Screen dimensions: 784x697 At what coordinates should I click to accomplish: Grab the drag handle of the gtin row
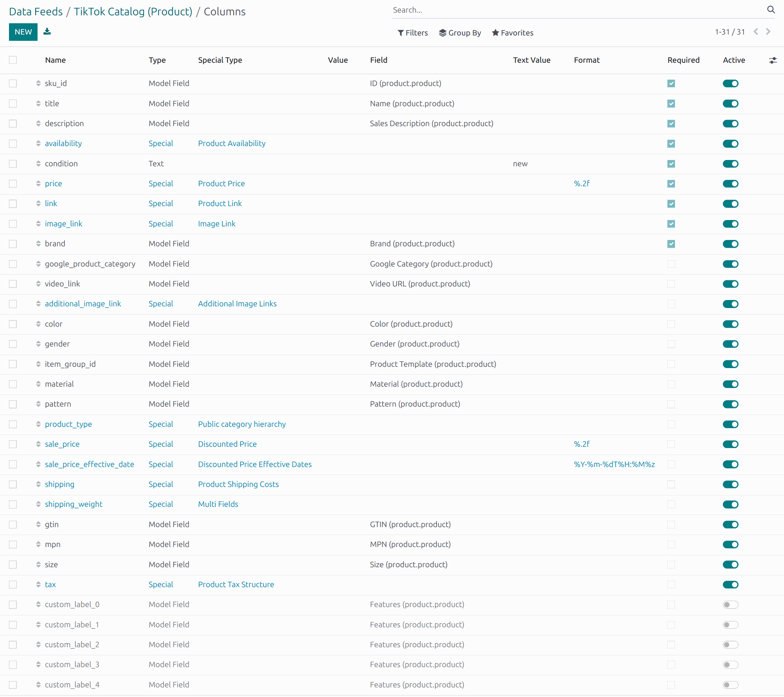[38, 524]
